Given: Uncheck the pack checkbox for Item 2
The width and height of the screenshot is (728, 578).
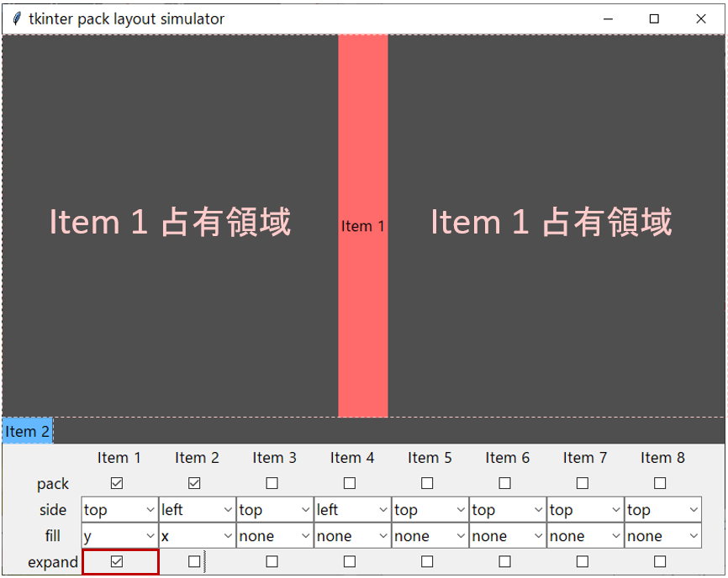Looking at the screenshot, I should 194,483.
